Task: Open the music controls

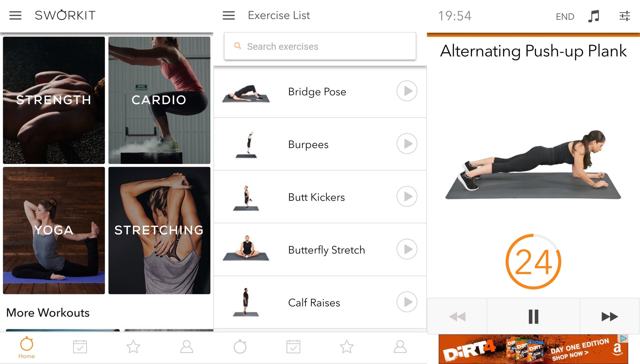Action: pos(594,16)
